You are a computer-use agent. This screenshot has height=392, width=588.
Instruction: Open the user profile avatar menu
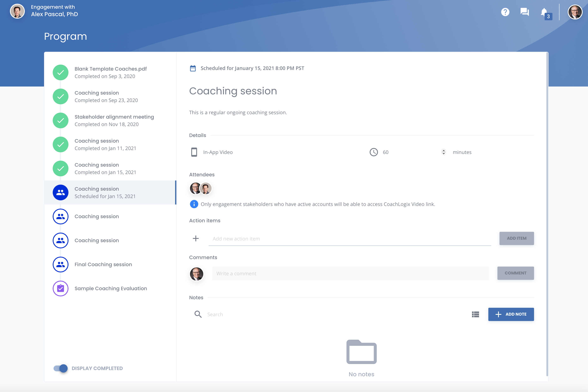(575, 12)
